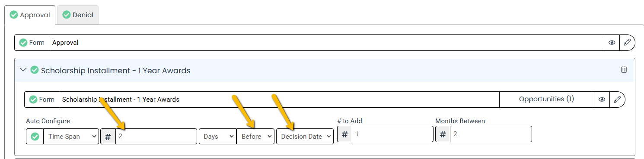
Task: Click green check beside Scholarship Installment form label
Action: pos(33,100)
